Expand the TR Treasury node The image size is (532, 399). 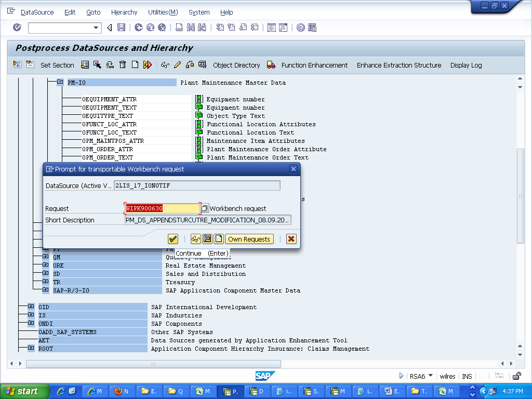pyautogui.click(x=45, y=282)
